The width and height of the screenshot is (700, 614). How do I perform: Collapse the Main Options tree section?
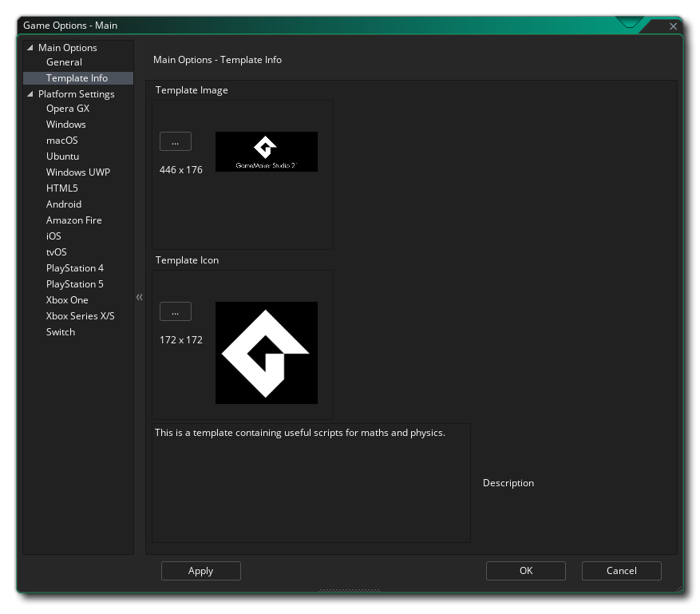point(30,48)
